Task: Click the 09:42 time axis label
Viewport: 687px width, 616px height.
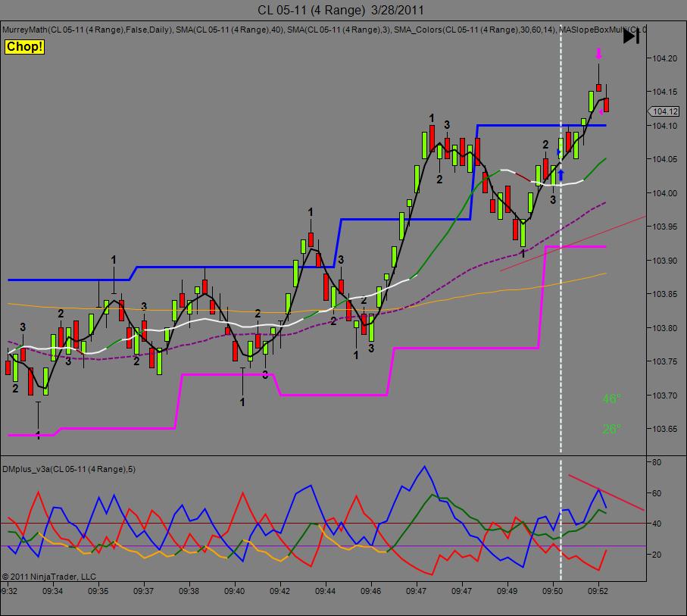Action: [x=280, y=591]
